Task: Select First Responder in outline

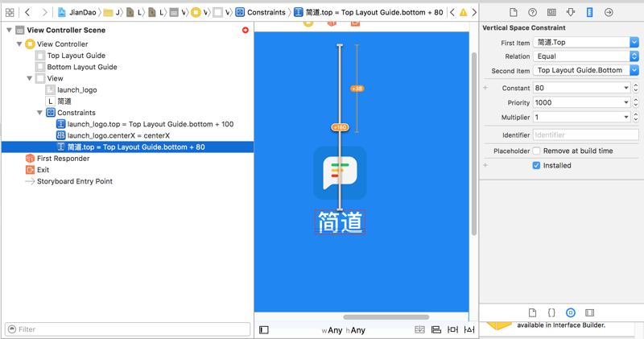Action: (x=63, y=158)
